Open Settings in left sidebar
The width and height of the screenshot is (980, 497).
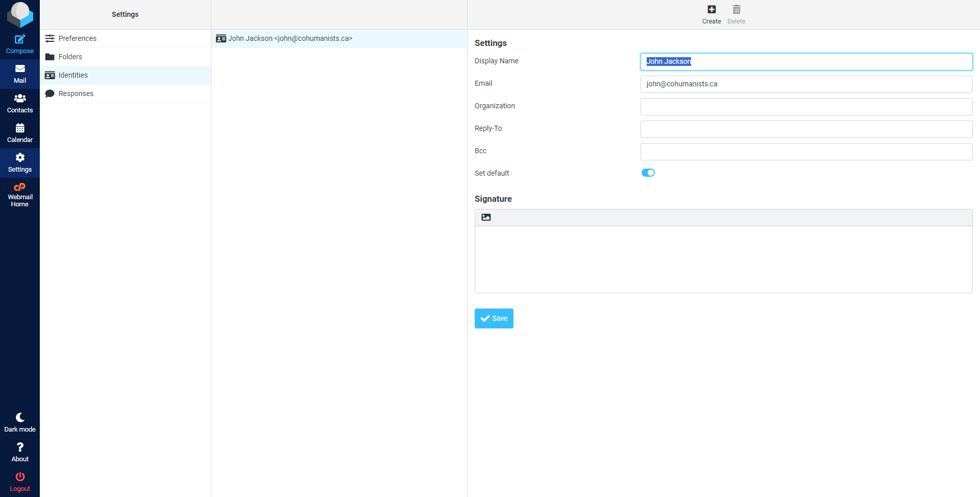click(20, 163)
